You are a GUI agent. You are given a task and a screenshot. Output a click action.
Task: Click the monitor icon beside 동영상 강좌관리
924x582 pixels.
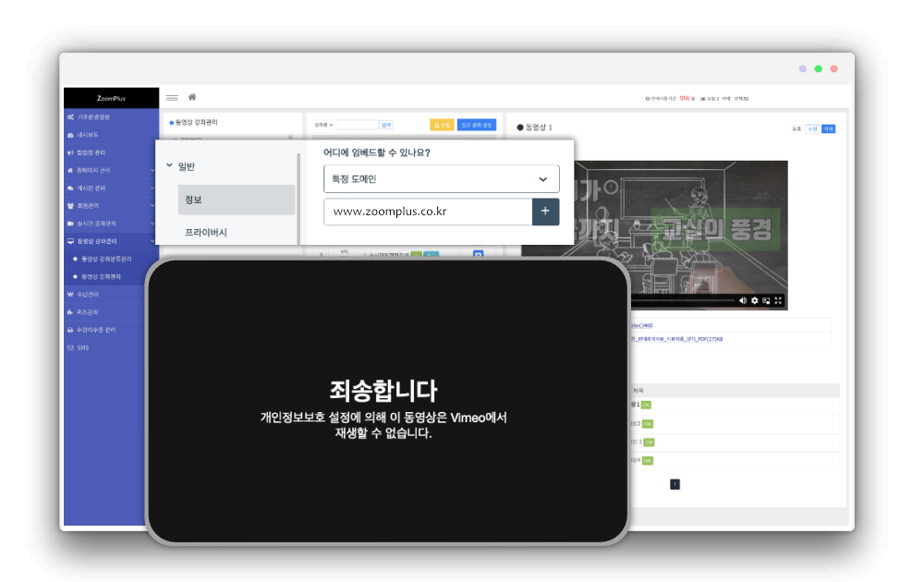[x=70, y=241]
